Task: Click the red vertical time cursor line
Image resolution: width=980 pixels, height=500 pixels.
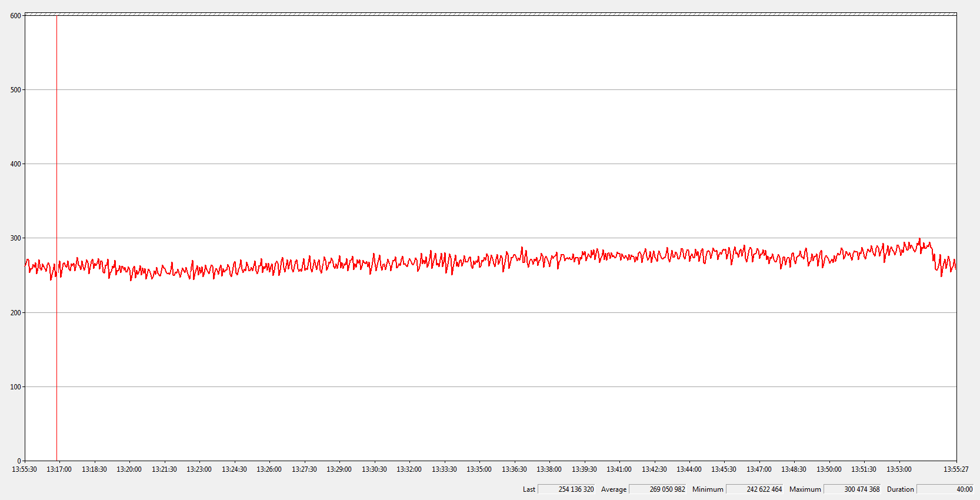Action: point(56,238)
